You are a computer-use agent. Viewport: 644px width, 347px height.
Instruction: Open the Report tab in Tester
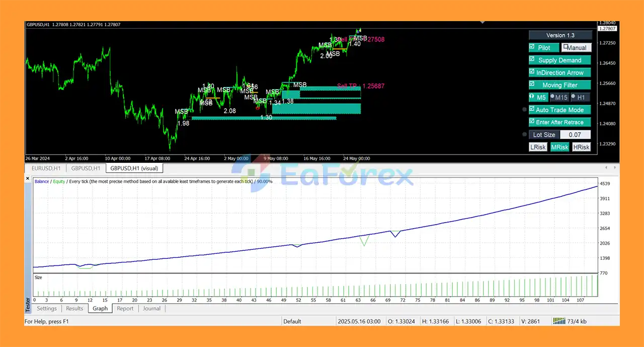125,308
